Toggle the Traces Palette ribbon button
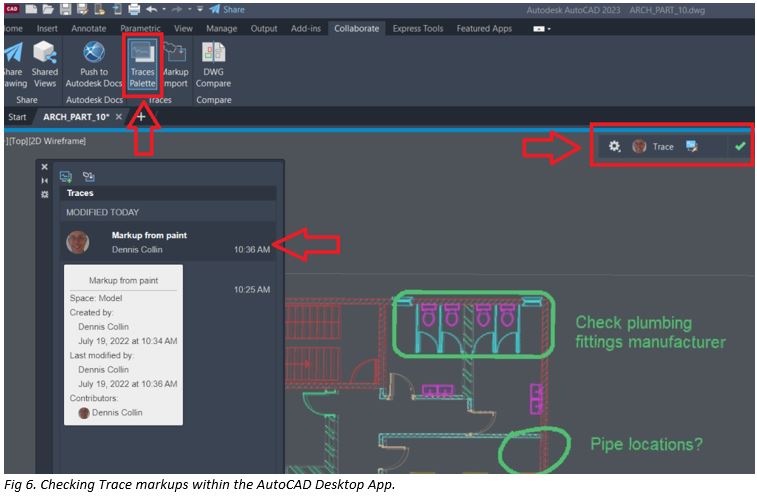 click(x=142, y=65)
